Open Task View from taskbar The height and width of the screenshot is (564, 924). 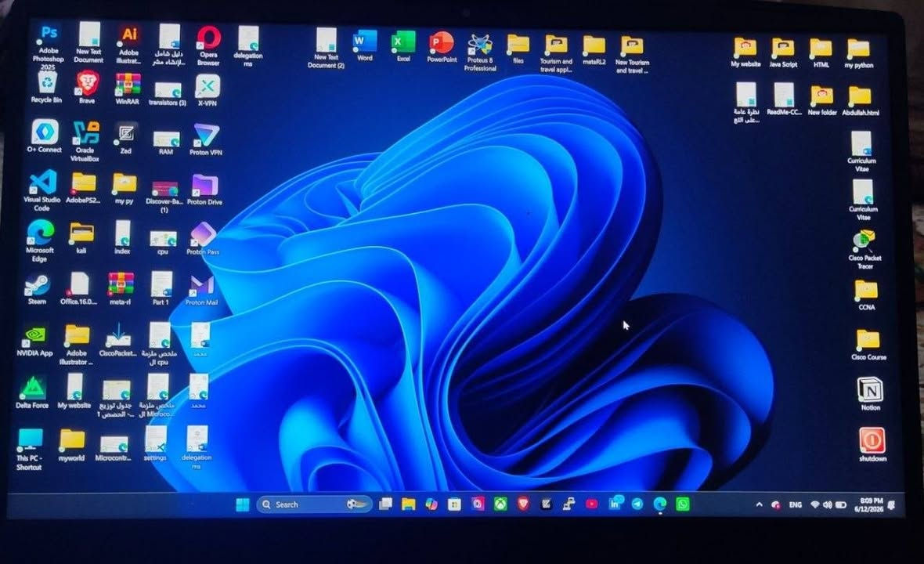(x=385, y=504)
